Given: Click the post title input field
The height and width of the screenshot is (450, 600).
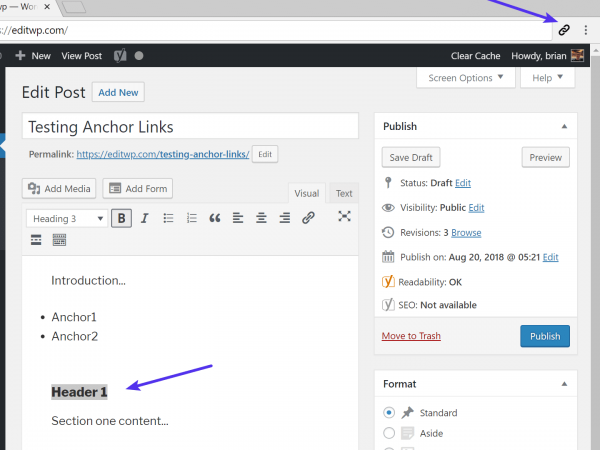Looking at the screenshot, I should tap(190, 127).
